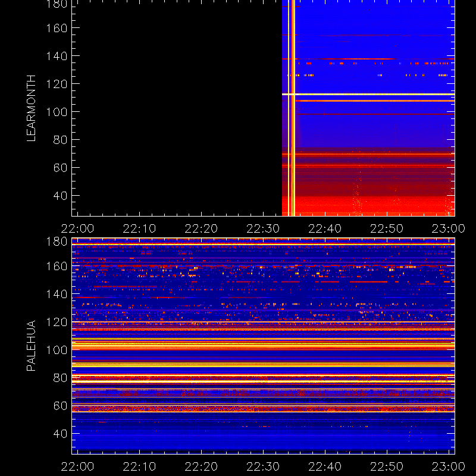476x476 pixels.
Task: Click 22:00 time label under PALEHUA plot
Action: coord(78,466)
